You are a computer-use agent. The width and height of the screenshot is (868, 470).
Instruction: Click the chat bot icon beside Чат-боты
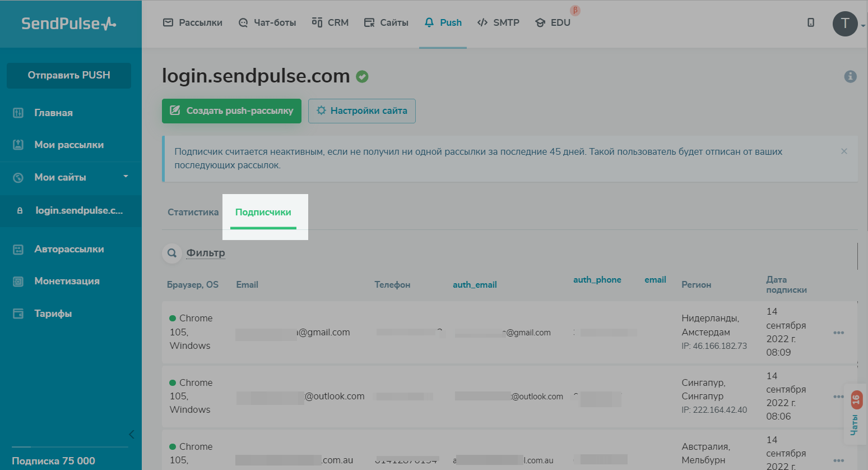[x=243, y=22]
